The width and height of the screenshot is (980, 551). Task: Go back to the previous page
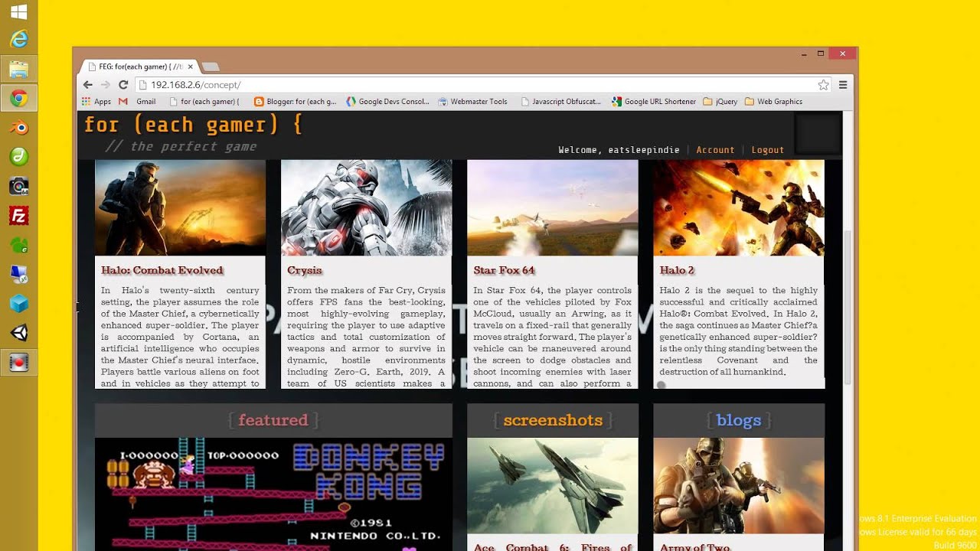point(88,85)
